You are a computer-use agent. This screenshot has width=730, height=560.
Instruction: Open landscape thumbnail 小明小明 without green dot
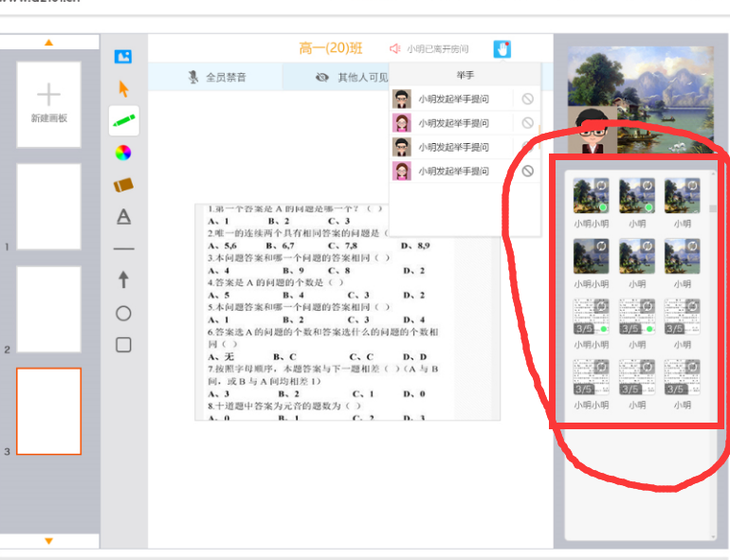click(x=591, y=256)
